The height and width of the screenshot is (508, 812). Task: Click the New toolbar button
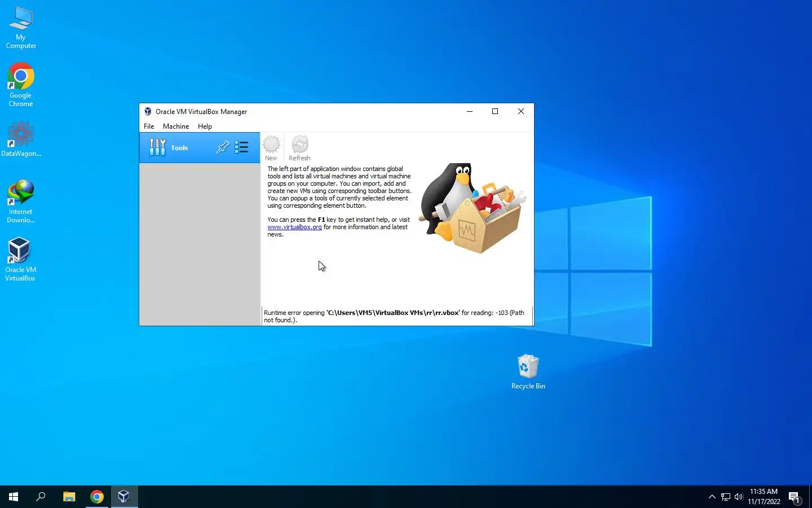tap(271, 148)
